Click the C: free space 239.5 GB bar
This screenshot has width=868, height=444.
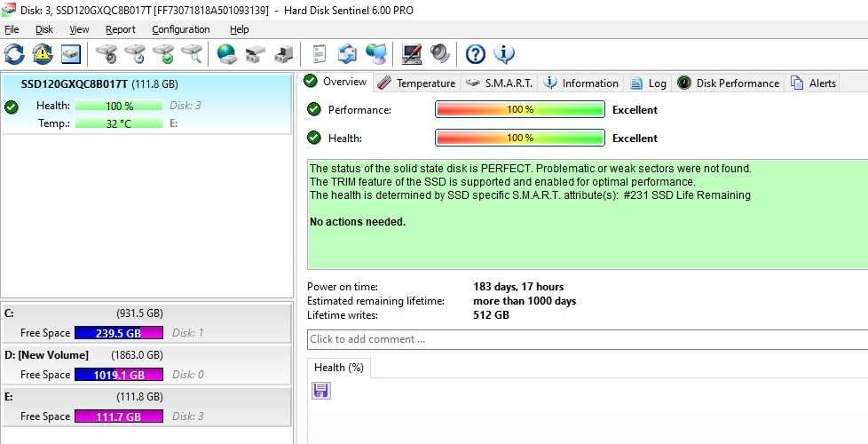(118, 333)
